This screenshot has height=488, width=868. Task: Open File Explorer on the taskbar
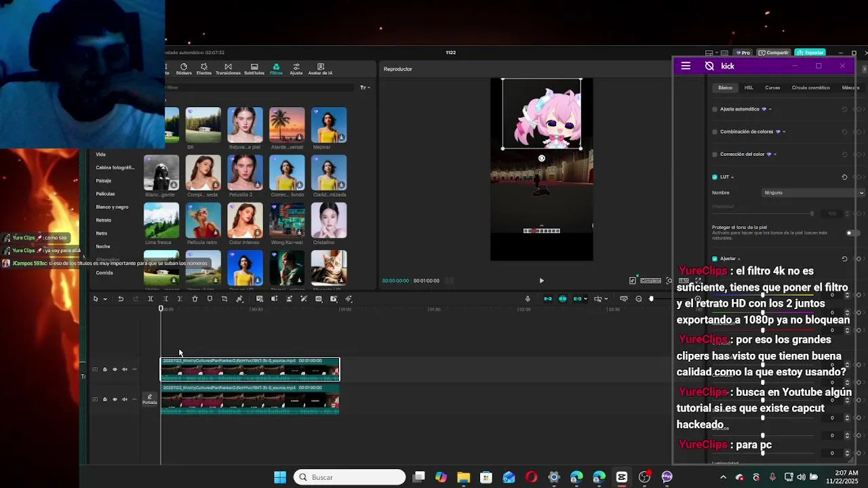[x=463, y=477]
